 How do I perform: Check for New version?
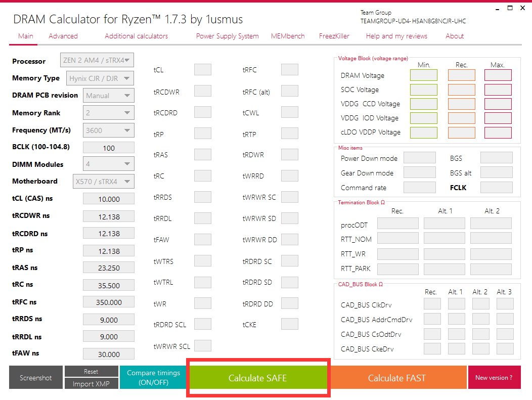click(494, 378)
